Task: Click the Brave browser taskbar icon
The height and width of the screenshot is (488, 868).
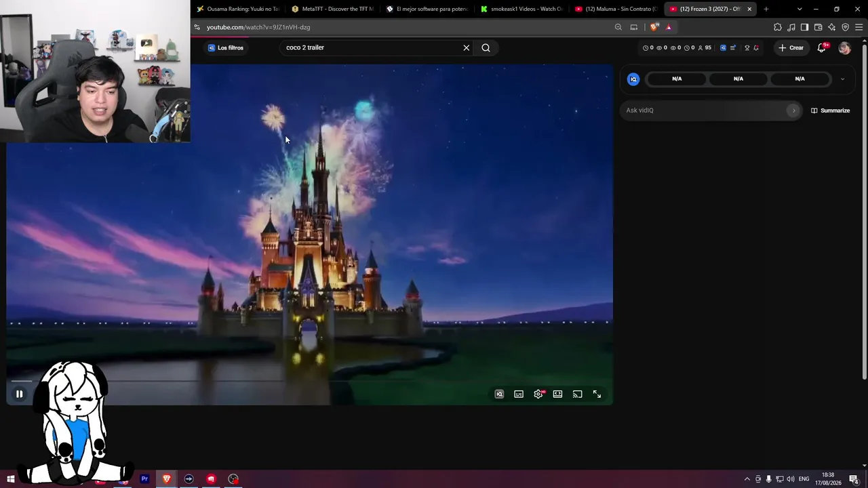Action: pyautogui.click(x=166, y=479)
